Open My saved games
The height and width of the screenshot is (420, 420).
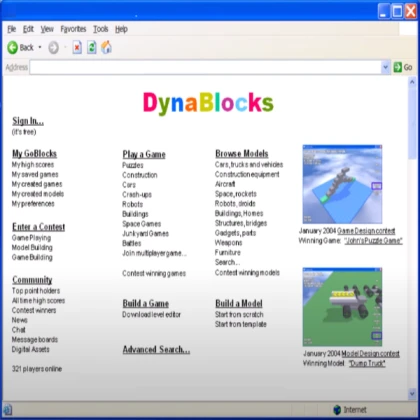tap(35, 174)
